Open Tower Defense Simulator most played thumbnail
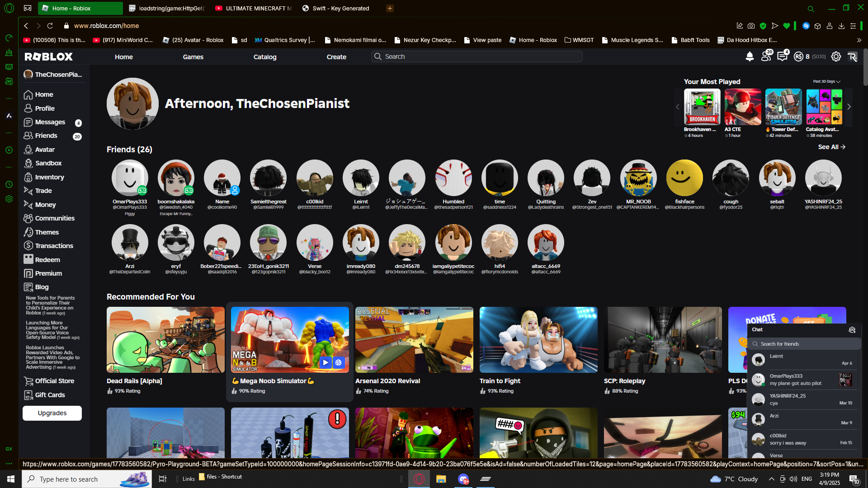This screenshot has height=488, width=868. (x=783, y=107)
